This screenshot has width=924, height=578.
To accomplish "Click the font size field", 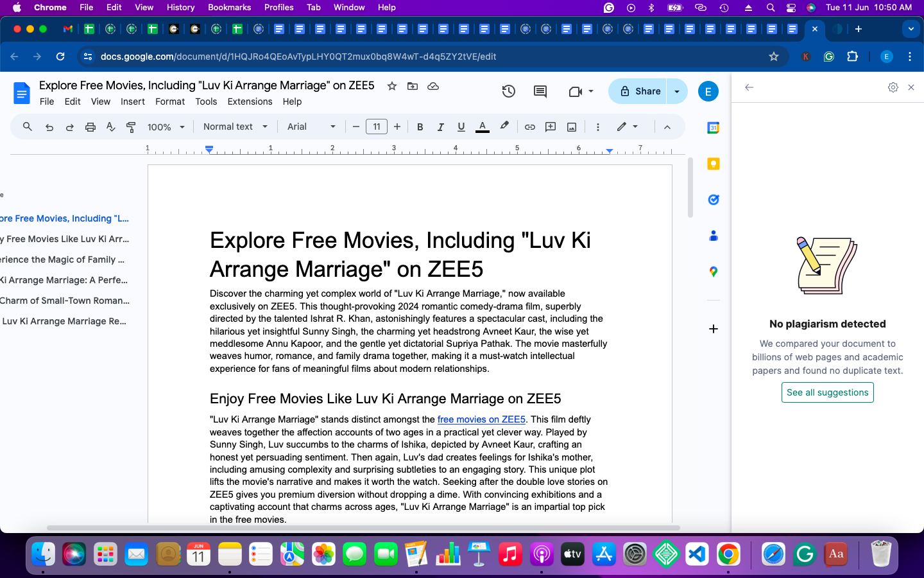I will pyautogui.click(x=377, y=127).
